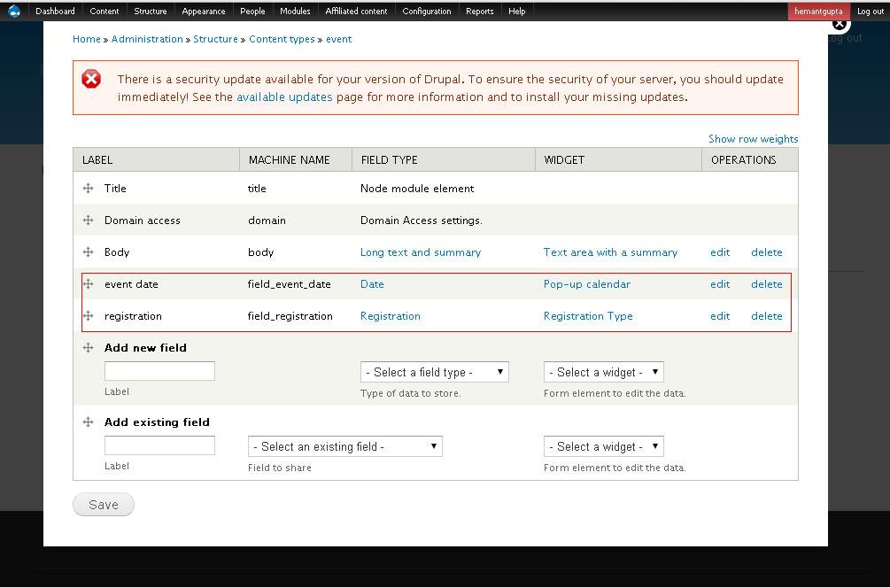890x588 pixels.
Task: Select the Configuration menu item
Action: (426, 11)
